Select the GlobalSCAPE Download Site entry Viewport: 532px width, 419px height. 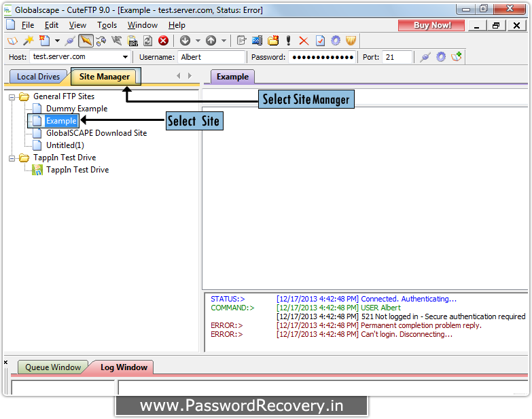96,133
